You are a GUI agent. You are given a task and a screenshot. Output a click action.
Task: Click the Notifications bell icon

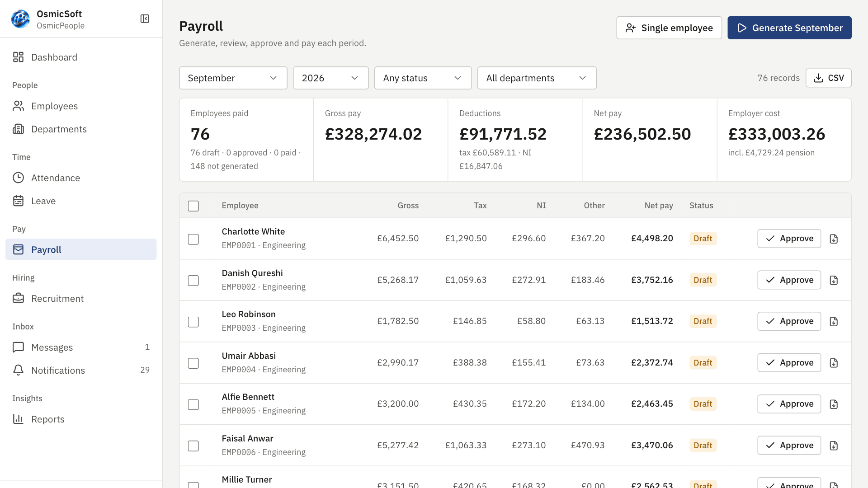(18, 370)
